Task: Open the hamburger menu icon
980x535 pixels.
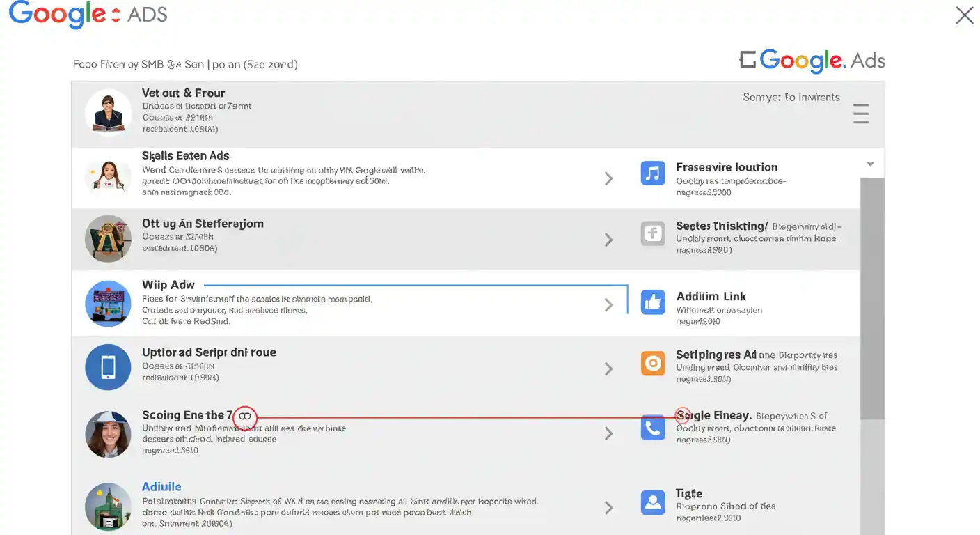Action: 860,114
